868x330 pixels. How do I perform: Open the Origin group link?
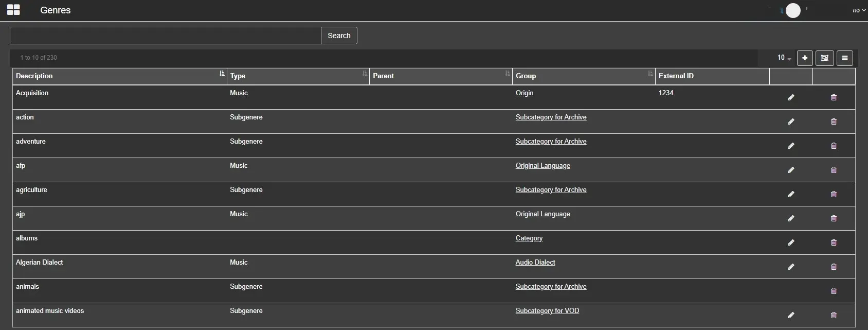point(524,93)
